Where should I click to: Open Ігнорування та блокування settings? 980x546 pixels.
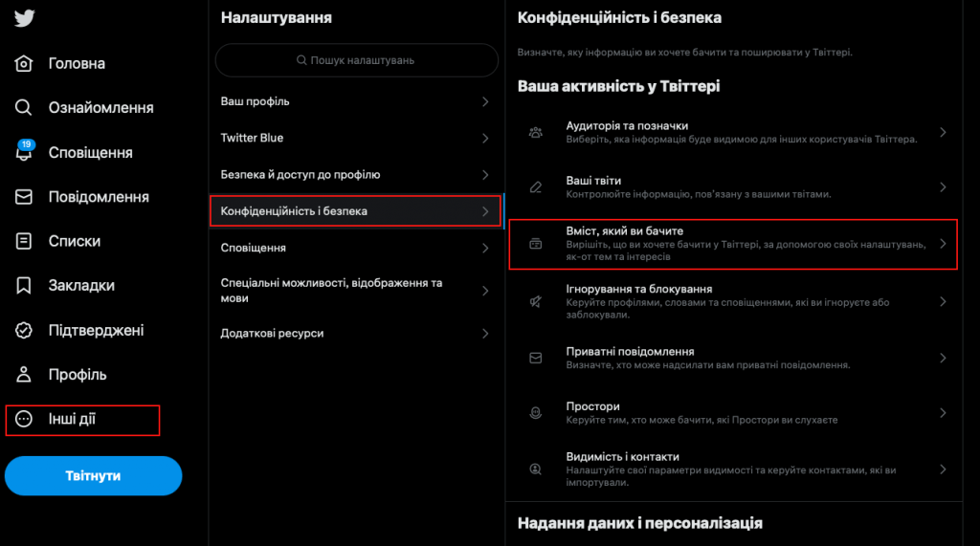pyautogui.click(x=733, y=302)
